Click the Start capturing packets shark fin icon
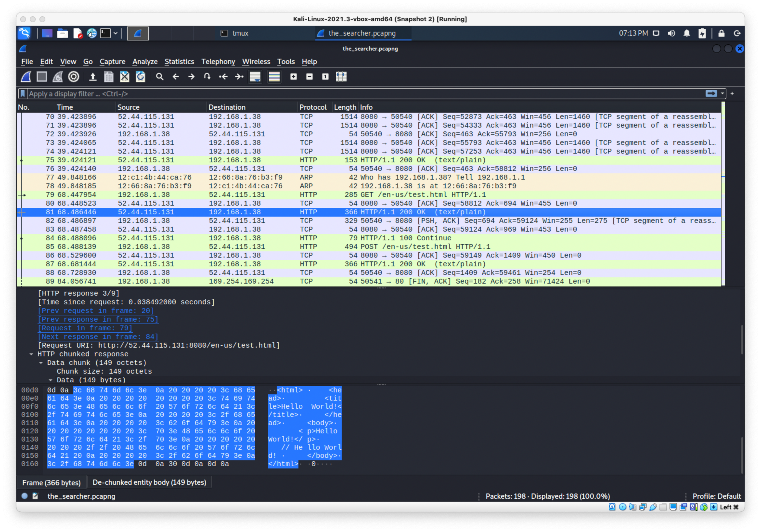 (26, 77)
